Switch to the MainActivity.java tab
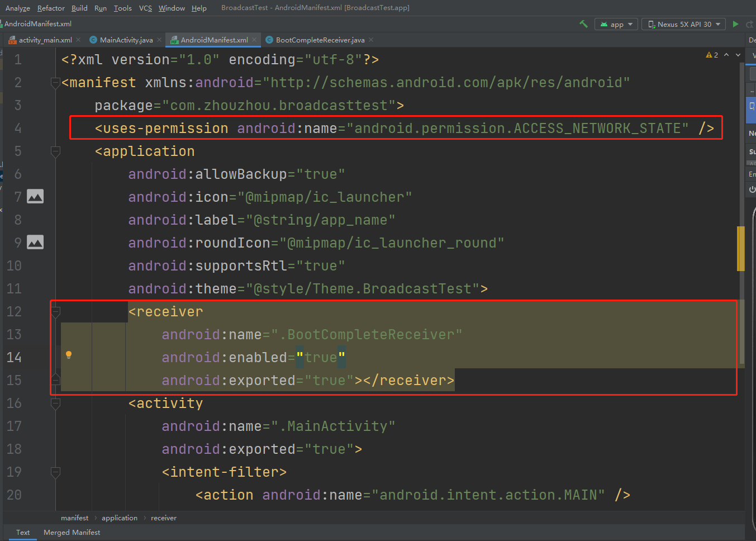756x541 pixels. [x=126, y=40]
